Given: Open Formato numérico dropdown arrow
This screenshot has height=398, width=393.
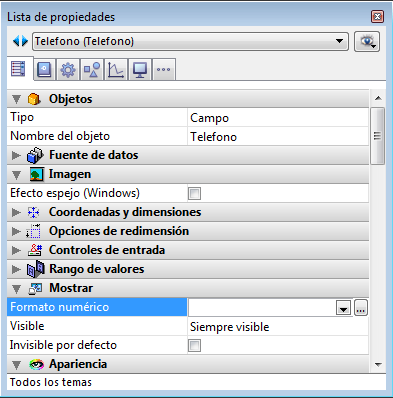Looking at the screenshot, I should [343, 308].
